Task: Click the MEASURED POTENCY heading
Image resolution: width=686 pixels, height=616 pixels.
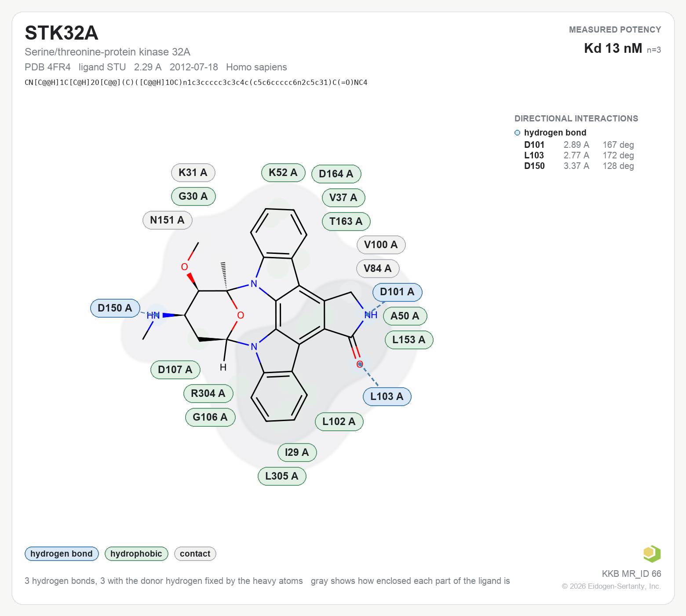Action: (x=615, y=29)
